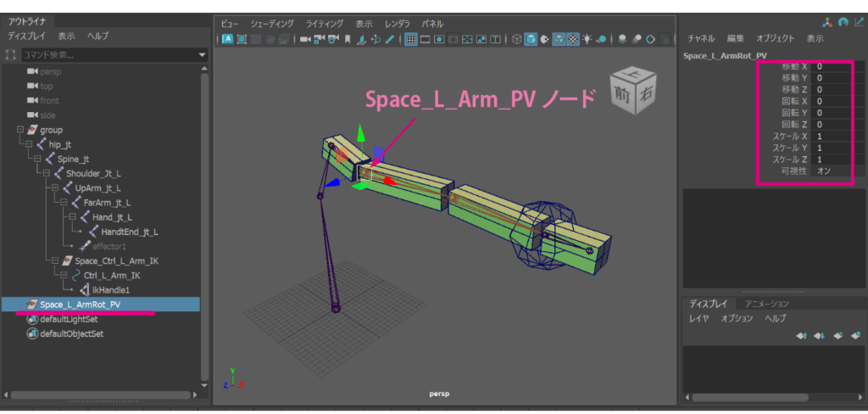Click the bookmark icon in viewport toolbar

coord(348,39)
